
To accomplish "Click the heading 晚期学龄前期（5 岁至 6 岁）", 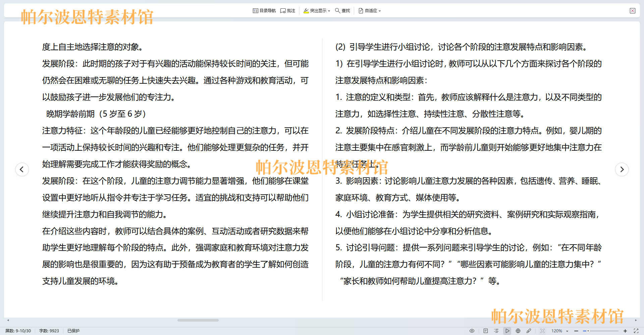I will tap(96, 114).
